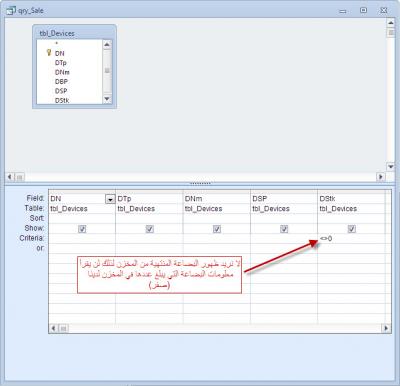The image size is (400, 386).
Task: Toggle Show checkbox for DSP column
Action: click(284, 229)
